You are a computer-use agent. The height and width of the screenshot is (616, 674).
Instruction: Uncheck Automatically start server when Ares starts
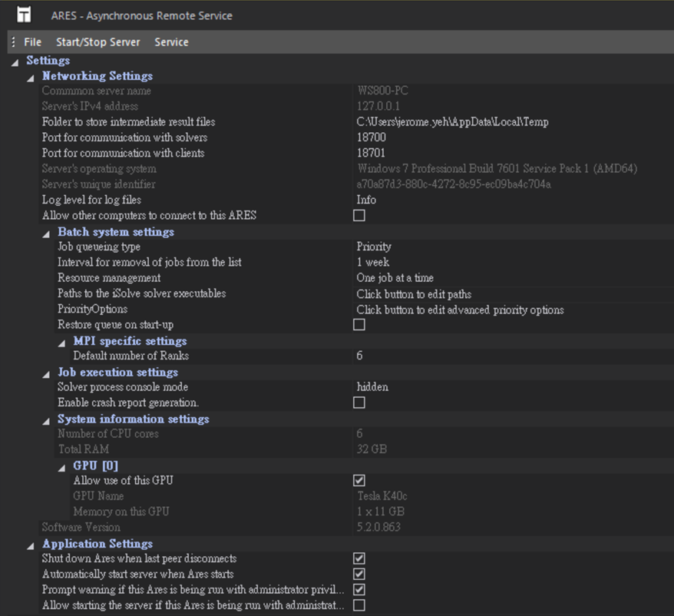[x=359, y=574]
